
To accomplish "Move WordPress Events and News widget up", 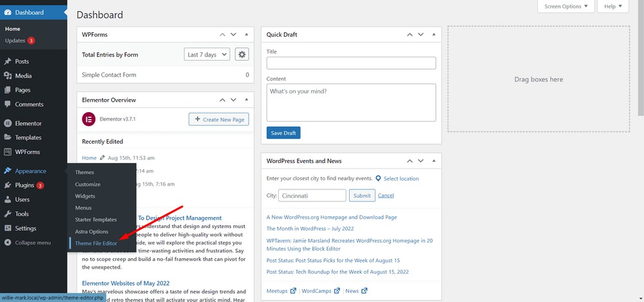I will [x=410, y=161].
